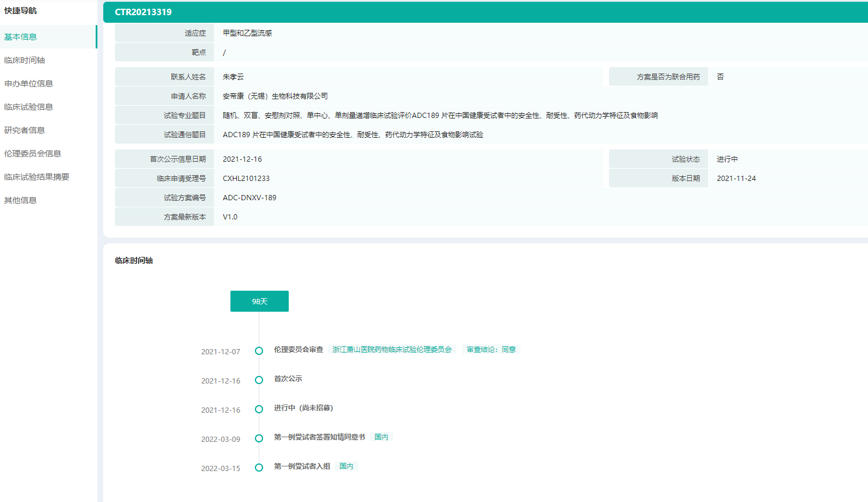
Task: Click the indication value 甲型和乙型流感
Action: pyautogui.click(x=247, y=33)
